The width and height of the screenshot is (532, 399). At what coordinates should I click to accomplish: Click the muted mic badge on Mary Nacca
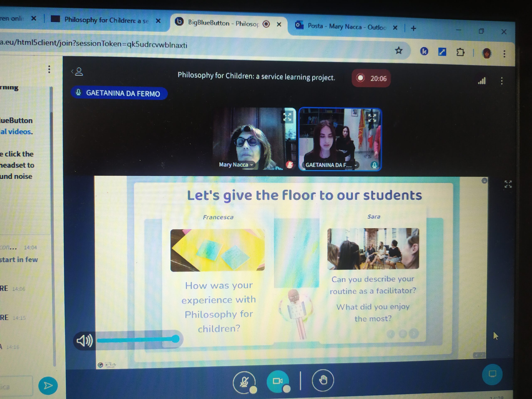(x=290, y=165)
